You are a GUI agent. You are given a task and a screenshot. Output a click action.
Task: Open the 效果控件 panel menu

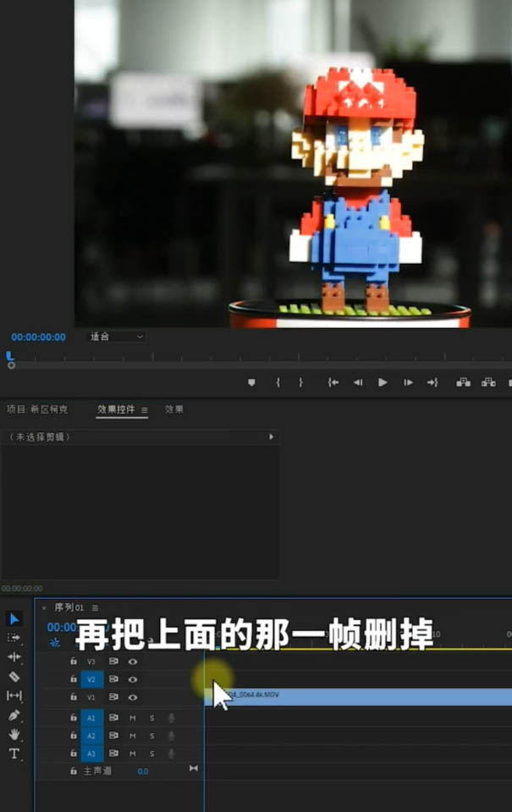pyautogui.click(x=145, y=410)
